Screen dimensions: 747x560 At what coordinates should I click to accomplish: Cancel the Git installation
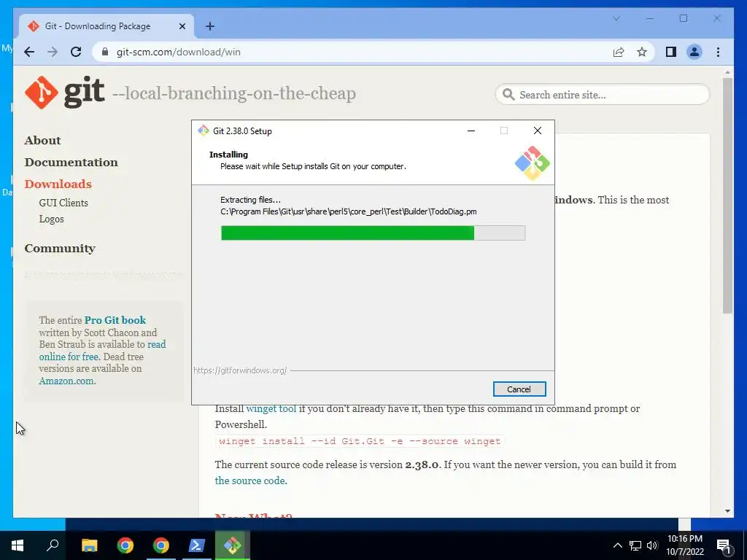pyautogui.click(x=519, y=389)
